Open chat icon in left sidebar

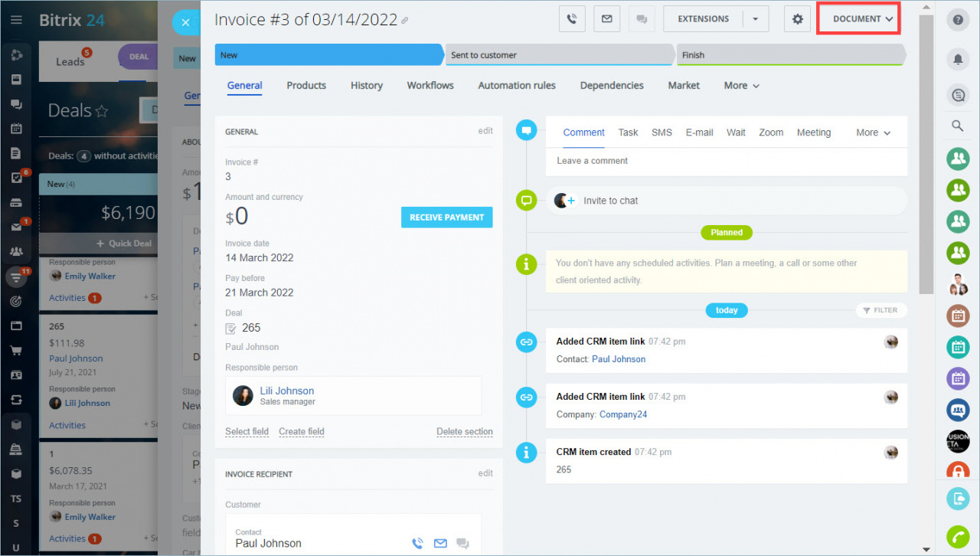click(x=16, y=105)
